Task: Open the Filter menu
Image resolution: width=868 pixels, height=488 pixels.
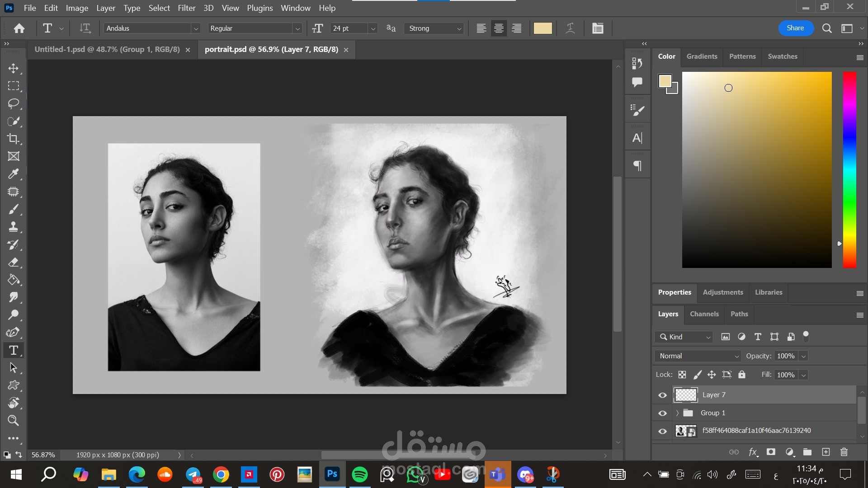Action: (x=186, y=8)
